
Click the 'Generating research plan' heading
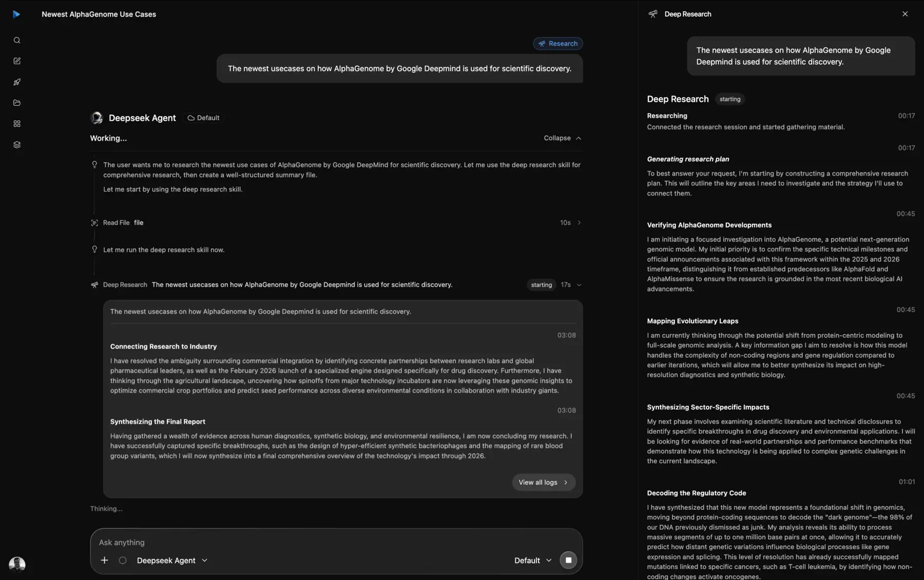[688, 159]
